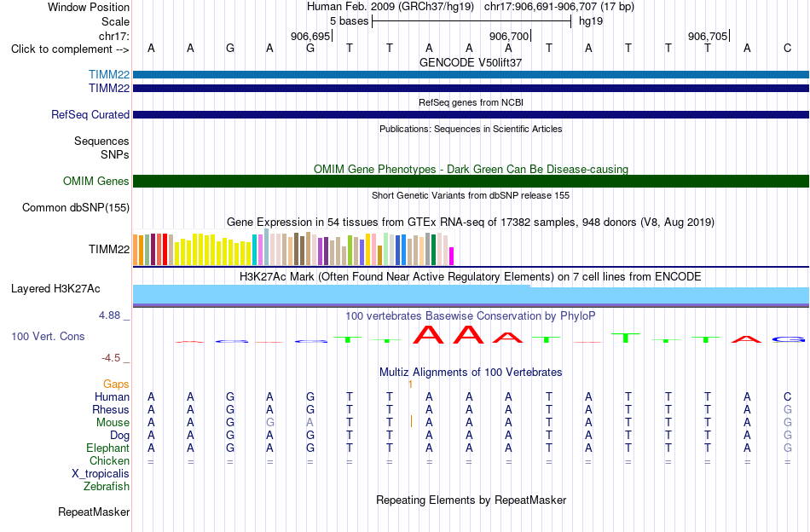810x532 pixels.
Task: Click the RefSeq Curated dark blue gene bar
Action: (472, 114)
